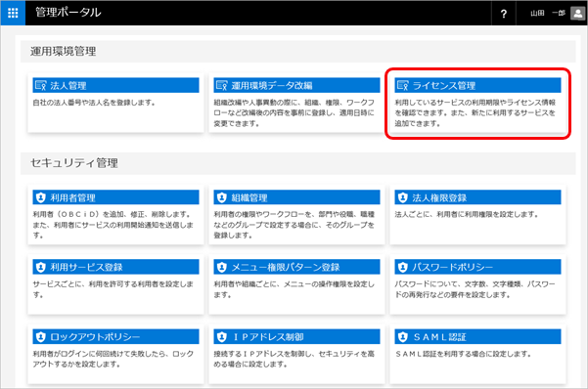Click description starting パスワードについて、文字数
This screenshot has height=389, width=588.
475,289
